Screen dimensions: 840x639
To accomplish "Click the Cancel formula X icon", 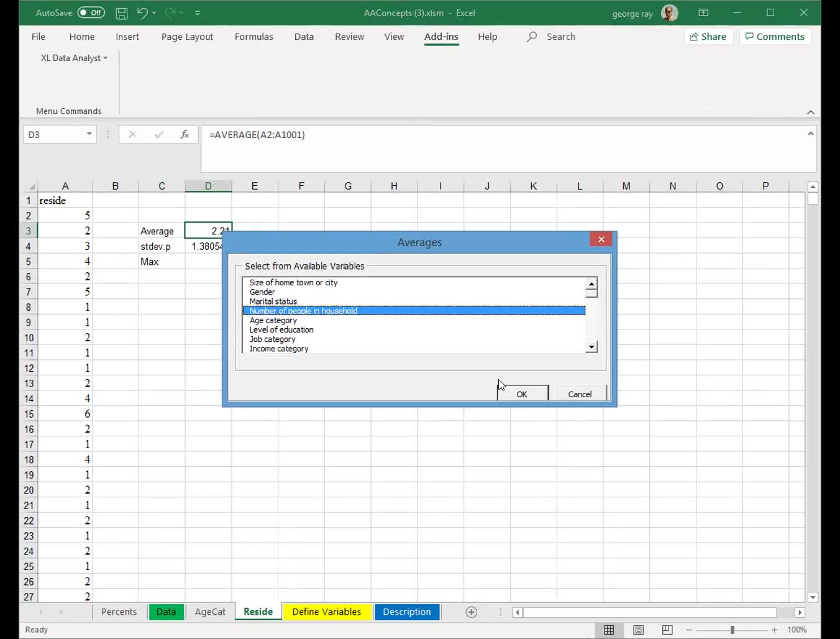I will [132, 134].
